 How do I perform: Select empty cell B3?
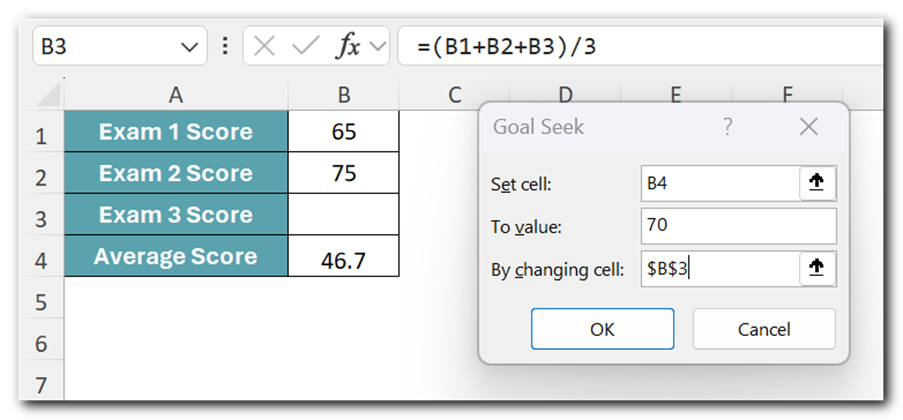coord(344,214)
